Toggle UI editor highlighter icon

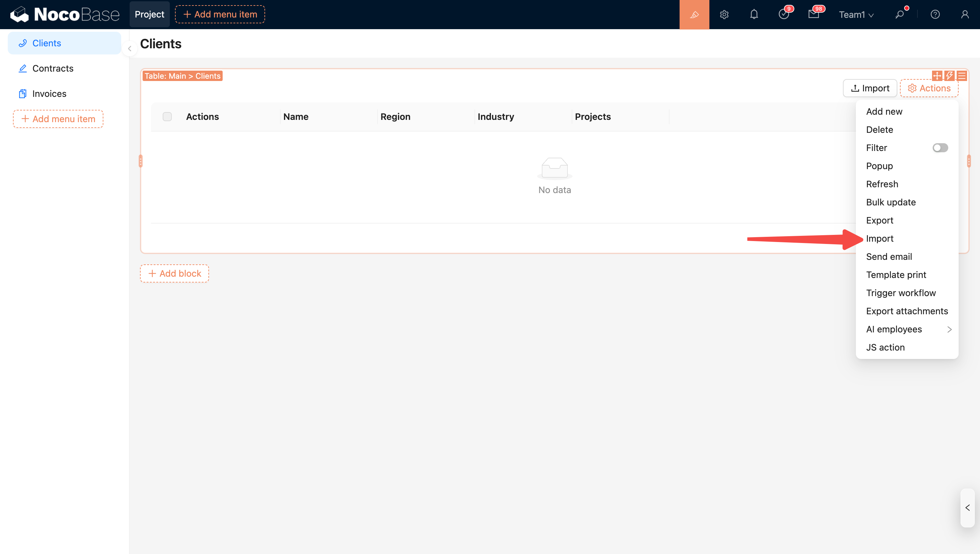[x=694, y=15]
